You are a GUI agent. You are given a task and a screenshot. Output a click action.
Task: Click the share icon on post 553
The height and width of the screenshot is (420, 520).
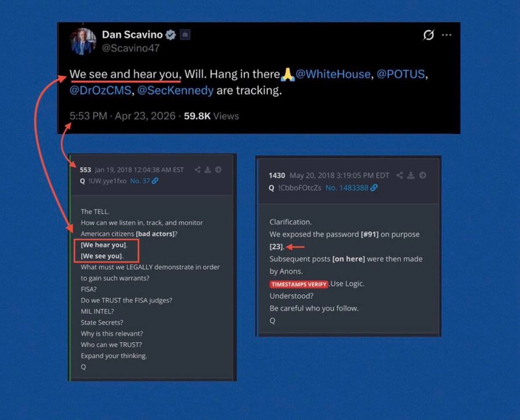point(197,170)
